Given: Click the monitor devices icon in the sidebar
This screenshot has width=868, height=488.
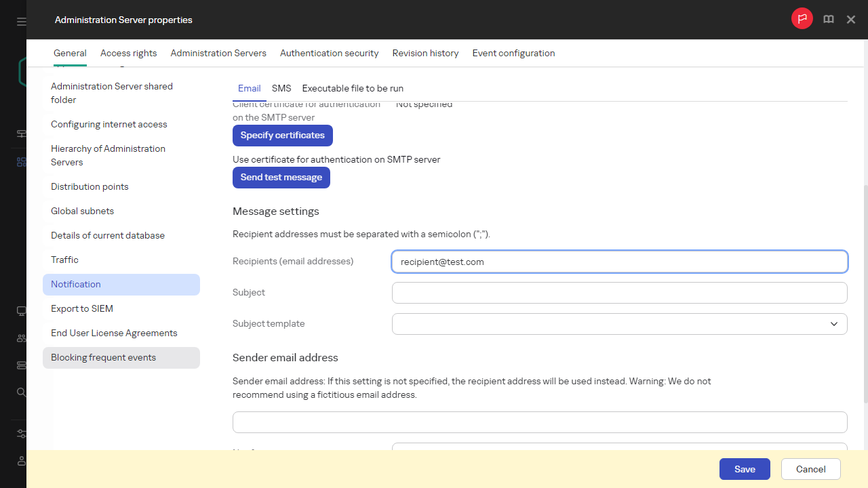Looking at the screenshot, I should [22, 311].
